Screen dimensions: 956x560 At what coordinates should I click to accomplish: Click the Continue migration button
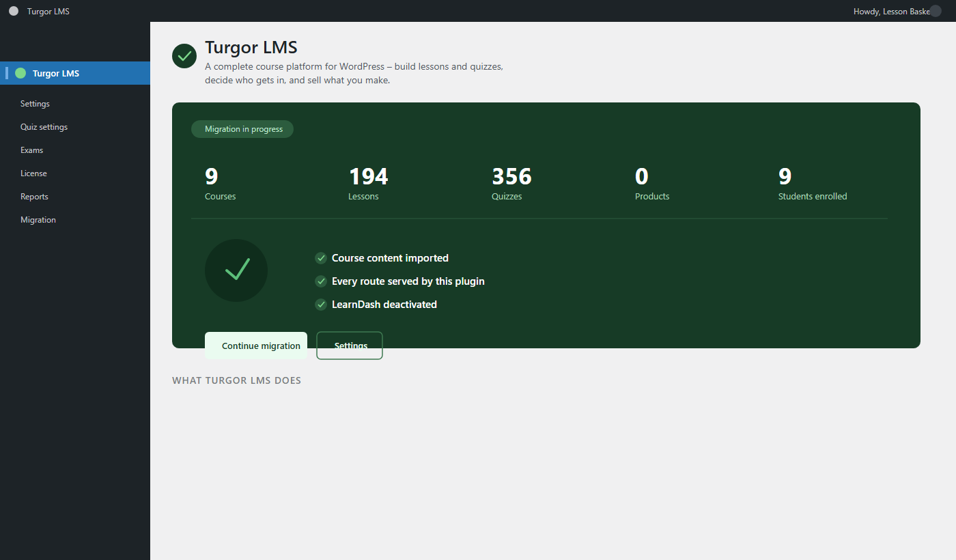256,346
